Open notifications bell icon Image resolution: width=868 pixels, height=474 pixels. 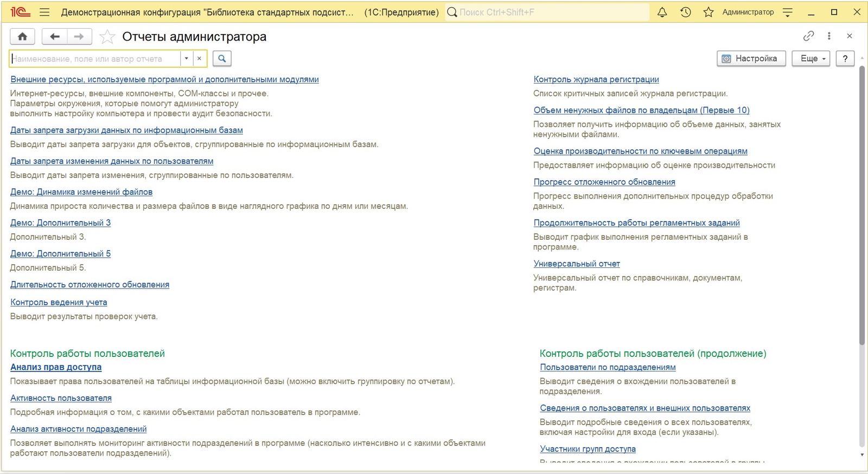(662, 12)
